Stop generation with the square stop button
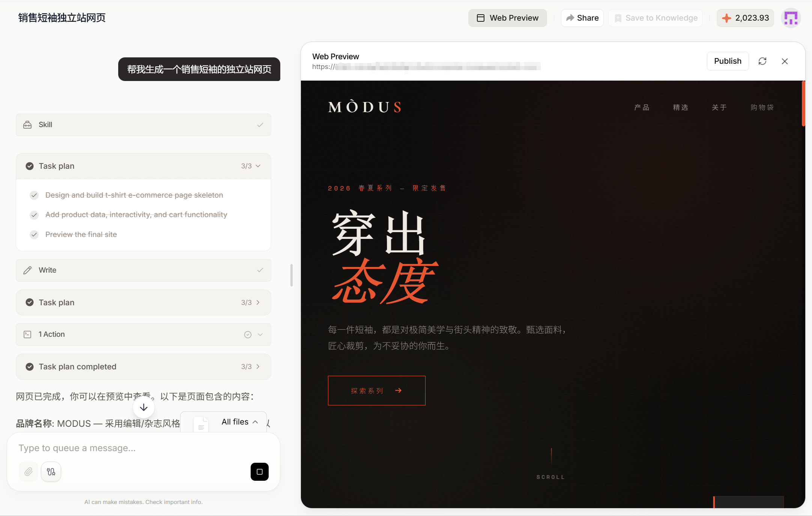This screenshot has width=812, height=516. [x=259, y=472]
